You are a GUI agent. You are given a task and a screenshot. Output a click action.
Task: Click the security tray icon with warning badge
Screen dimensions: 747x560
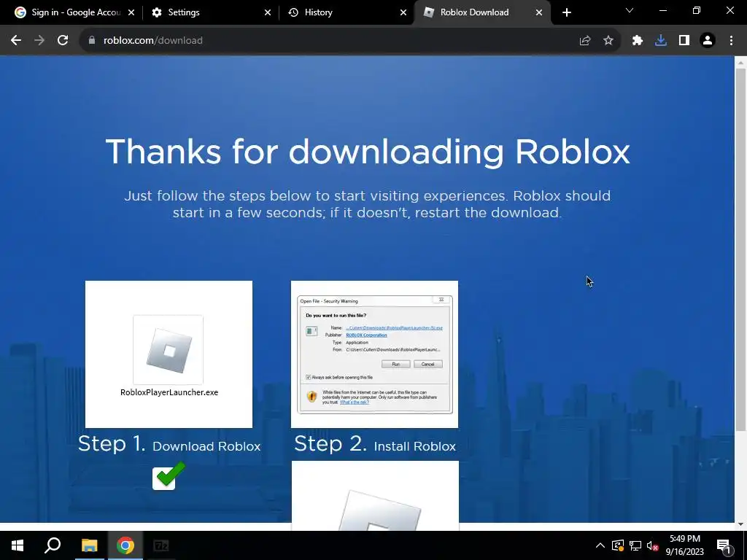tap(618, 545)
